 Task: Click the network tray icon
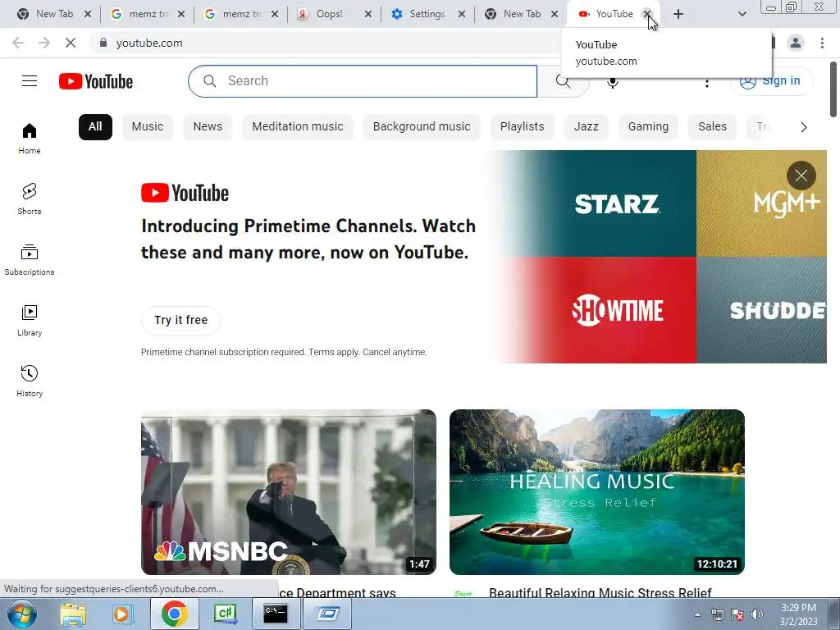coord(717,614)
